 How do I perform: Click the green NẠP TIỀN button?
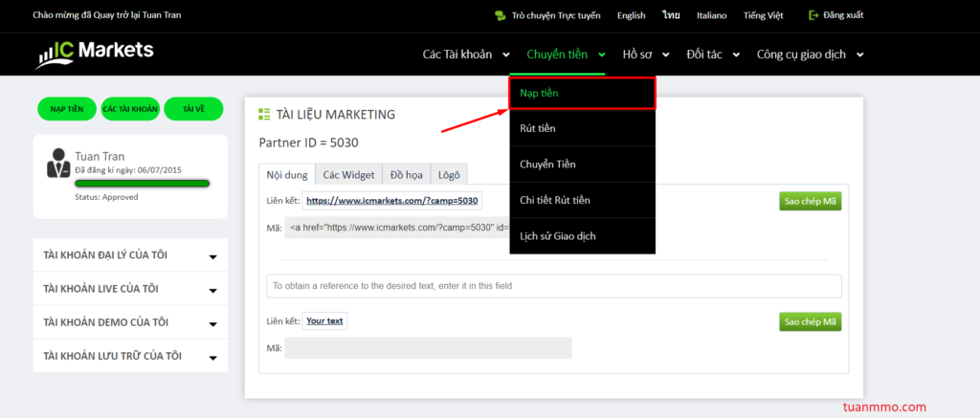(67, 109)
